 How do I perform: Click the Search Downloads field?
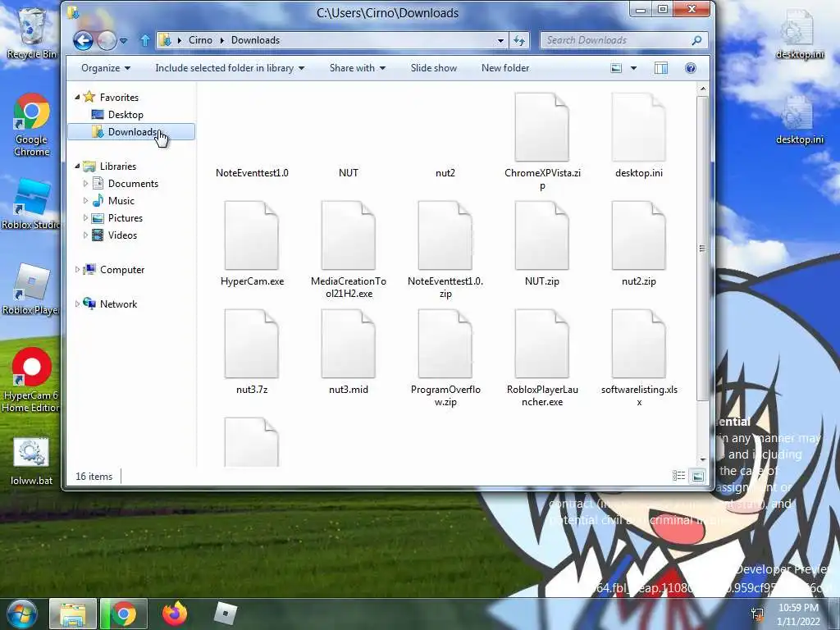coord(623,40)
